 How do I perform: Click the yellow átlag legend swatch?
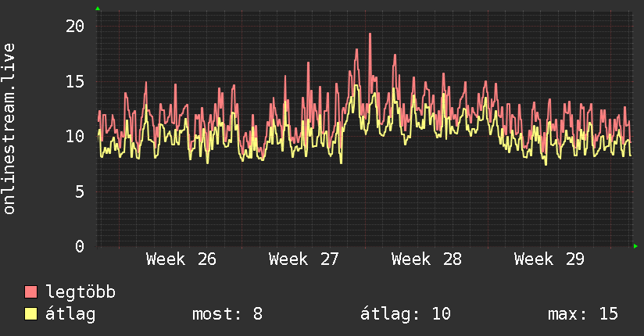click(x=30, y=314)
